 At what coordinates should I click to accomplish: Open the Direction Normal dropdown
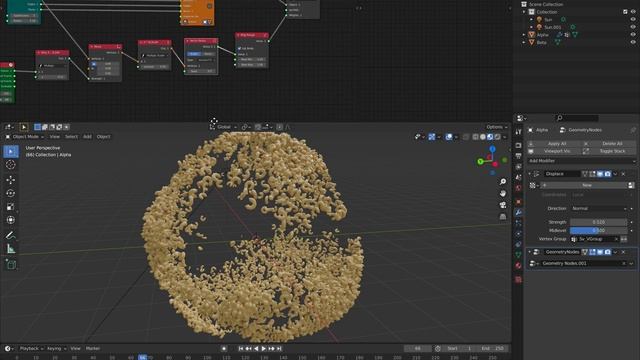pyautogui.click(x=598, y=209)
